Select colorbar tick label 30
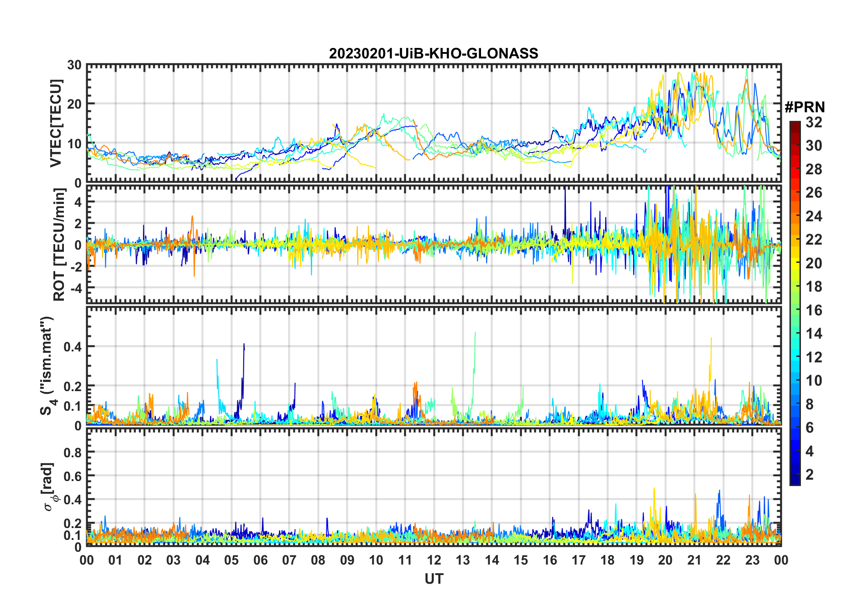The height and width of the screenshot is (607, 868). tap(814, 146)
